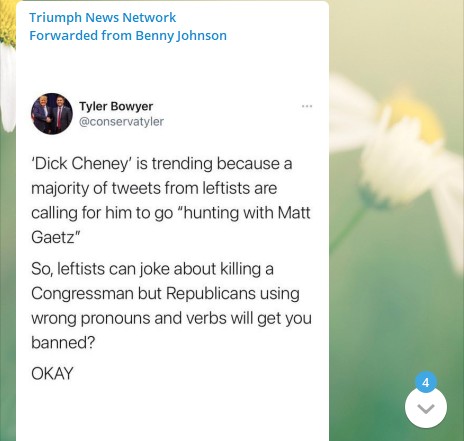
Task: Click the empty bubble area below OKAY
Action: pyautogui.click(x=172, y=412)
